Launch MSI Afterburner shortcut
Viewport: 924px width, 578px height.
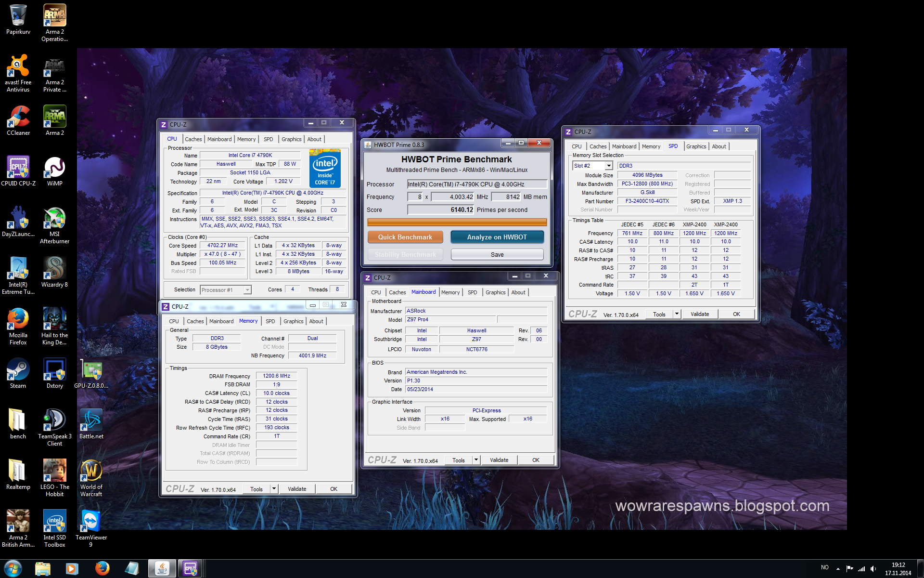(54, 225)
